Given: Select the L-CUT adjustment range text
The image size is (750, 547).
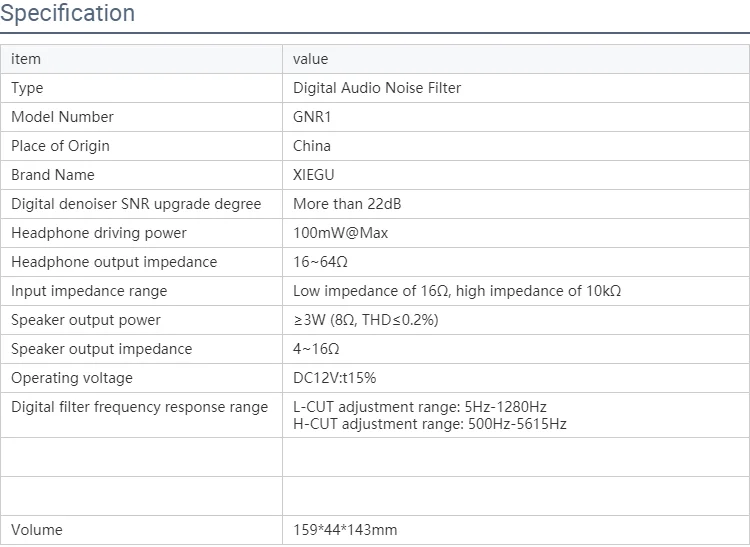Looking at the screenshot, I should (419, 407).
